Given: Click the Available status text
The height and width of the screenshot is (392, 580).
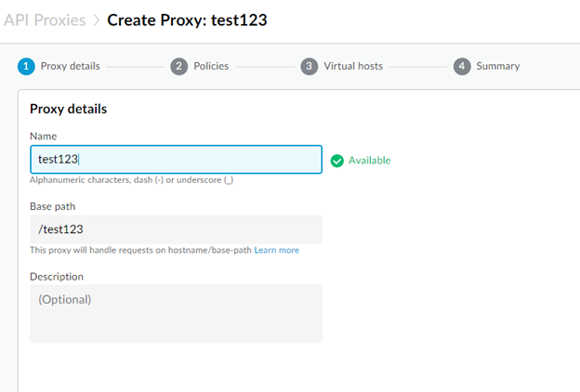Looking at the screenshot, I should pyautogui.click(x=369, y=160).
